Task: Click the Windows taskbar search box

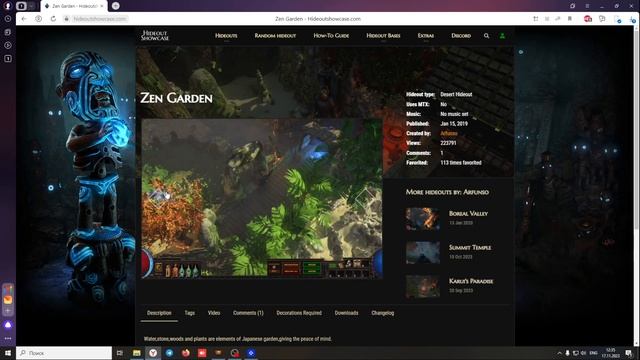Action: 64,353
